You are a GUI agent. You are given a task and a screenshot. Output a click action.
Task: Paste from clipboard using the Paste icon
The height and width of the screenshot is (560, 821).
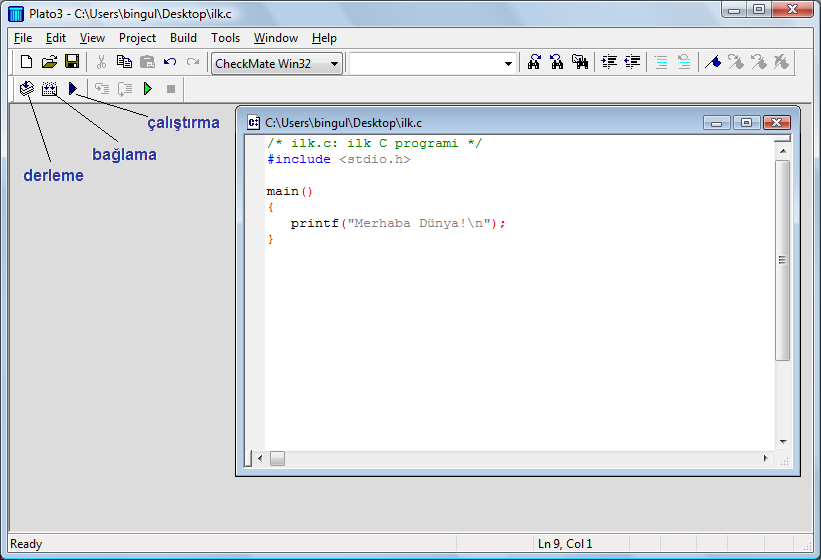147,62
